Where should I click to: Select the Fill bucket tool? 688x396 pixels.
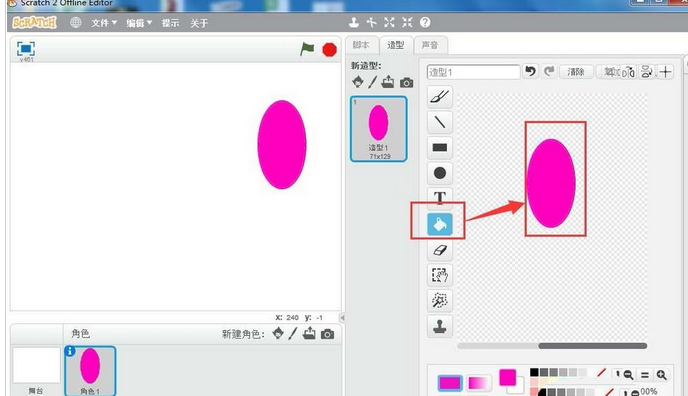pos(440,224)
